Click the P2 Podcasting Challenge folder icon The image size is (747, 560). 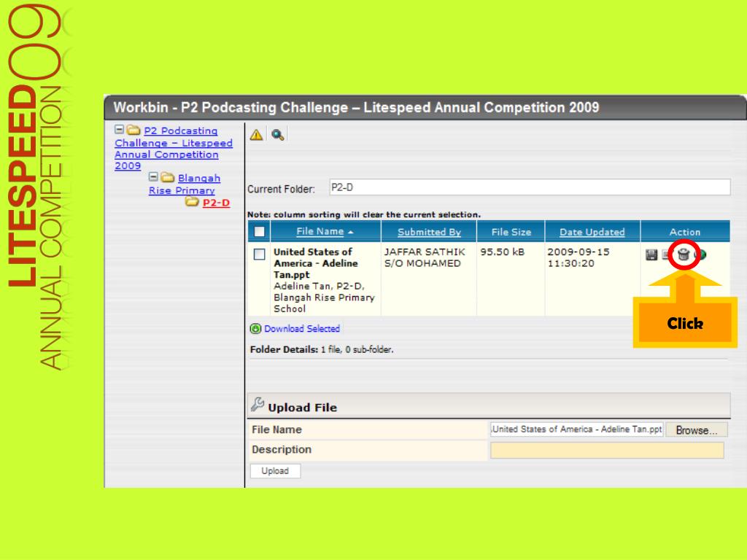(x=133, y=130)
